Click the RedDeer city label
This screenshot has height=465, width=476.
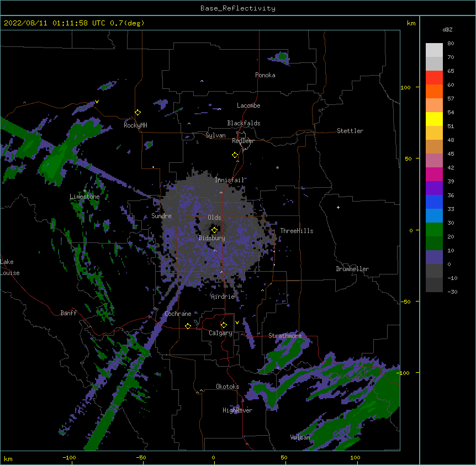click(x=243, y=141)
